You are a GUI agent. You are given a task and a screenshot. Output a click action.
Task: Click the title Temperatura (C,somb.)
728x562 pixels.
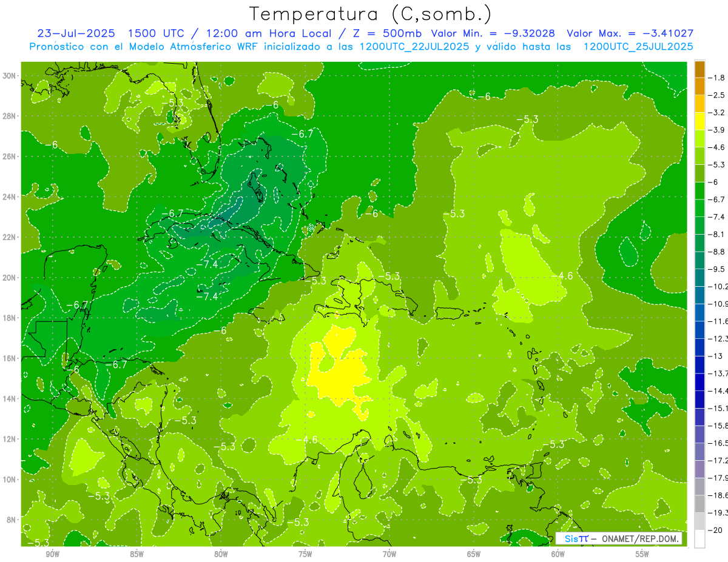(370, 14)
